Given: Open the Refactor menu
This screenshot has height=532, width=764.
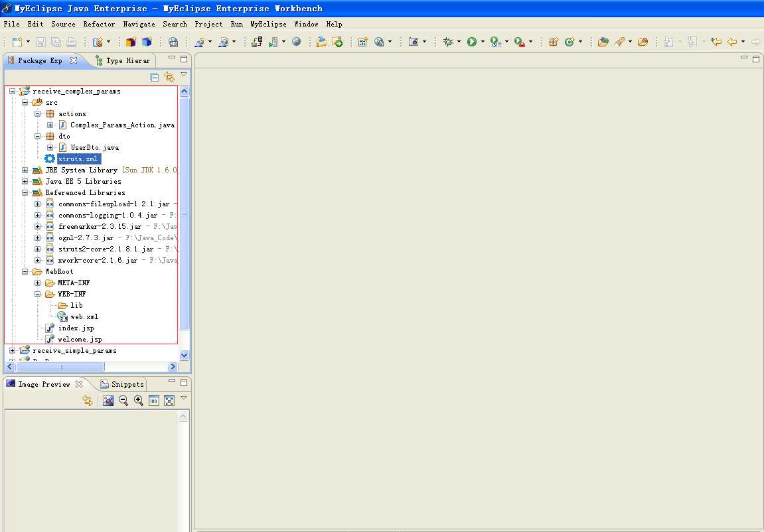Looking at the screenshot, I should pyautogui.click(x=99, y=24).
